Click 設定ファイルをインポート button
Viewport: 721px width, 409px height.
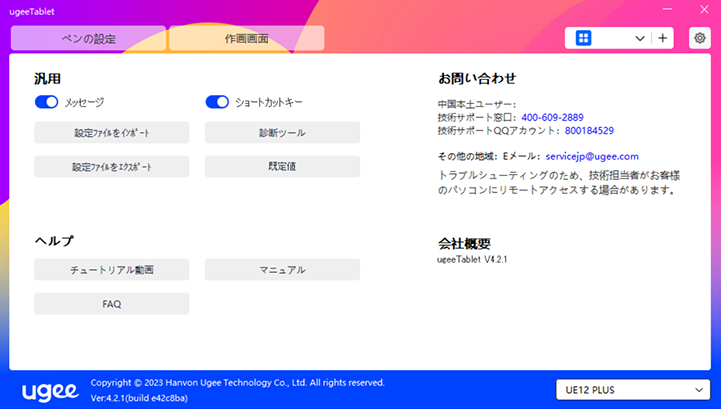pyautogui.click(x=111, y=133)
